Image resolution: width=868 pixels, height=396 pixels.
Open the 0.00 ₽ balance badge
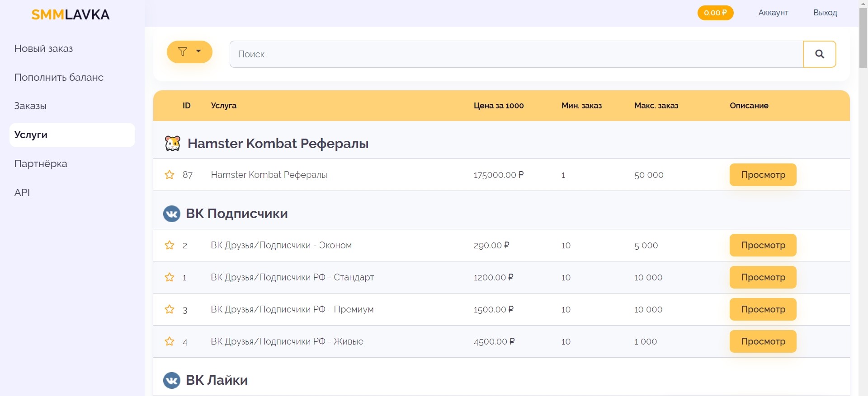(715, 13)
